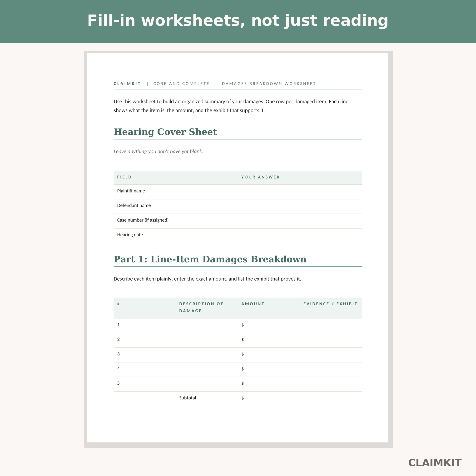Click the dollar sign in row 2

pyautogui.click(x=243, y=340)
